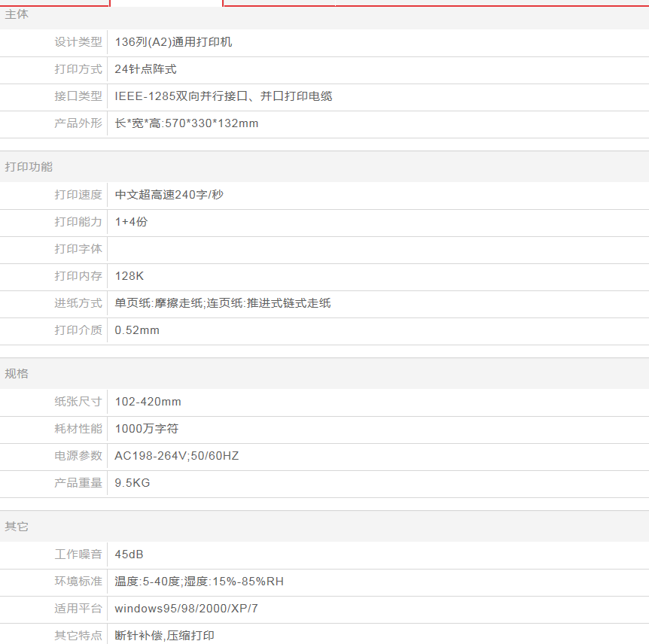Screen dimensions: 649x644
Task: Click the 进纸方式 paper feed description
Action: [222, 303]
